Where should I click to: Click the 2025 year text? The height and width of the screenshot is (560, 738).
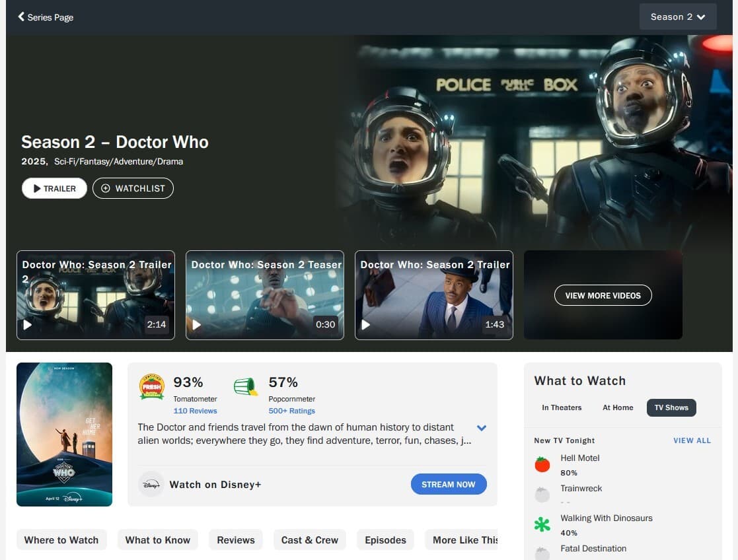click(34, 161)
